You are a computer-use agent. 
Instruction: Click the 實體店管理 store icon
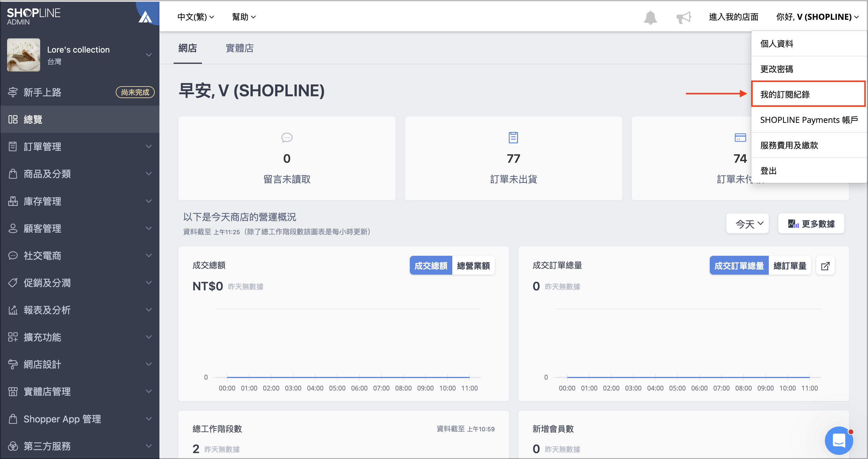coord(13,392)
